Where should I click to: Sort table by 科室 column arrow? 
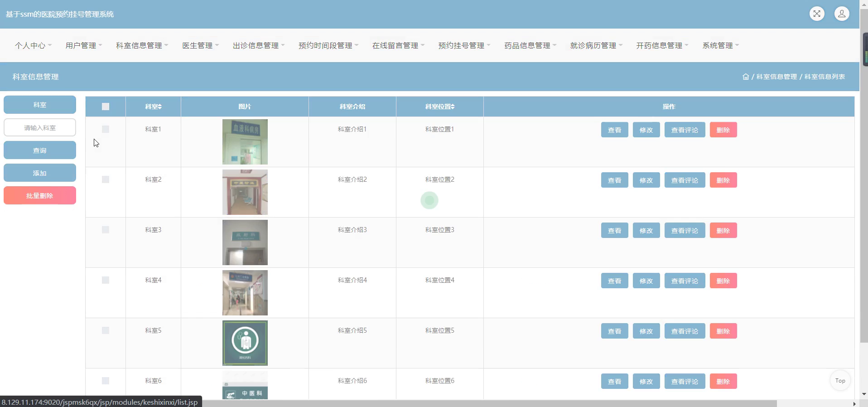click(160, 107)
